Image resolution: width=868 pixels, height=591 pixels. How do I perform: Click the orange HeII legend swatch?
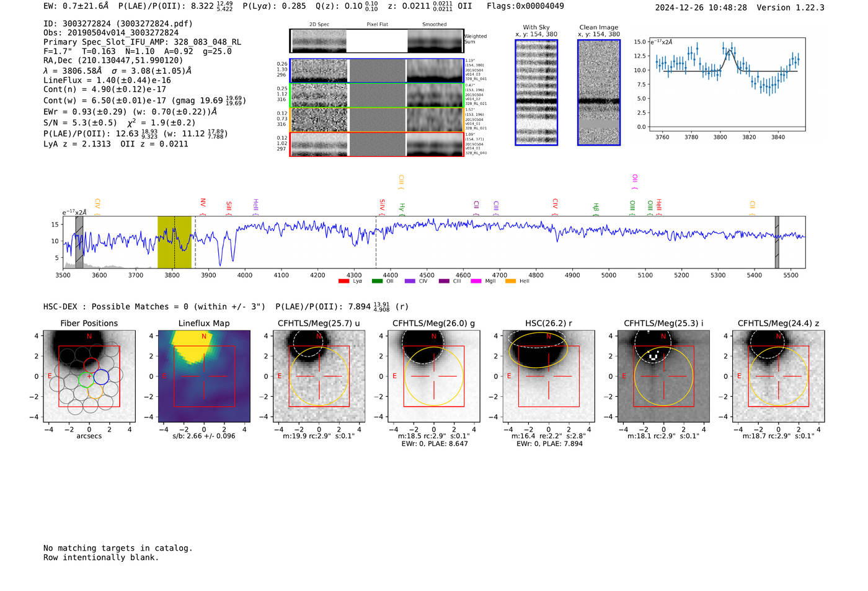click(510, 282)
